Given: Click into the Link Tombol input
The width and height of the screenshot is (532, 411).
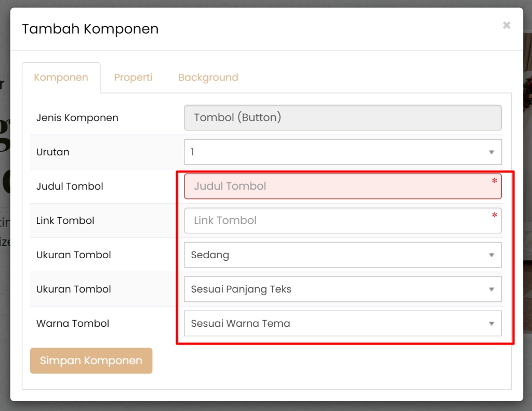Looking at the screenshot, I should coord(338,221).
